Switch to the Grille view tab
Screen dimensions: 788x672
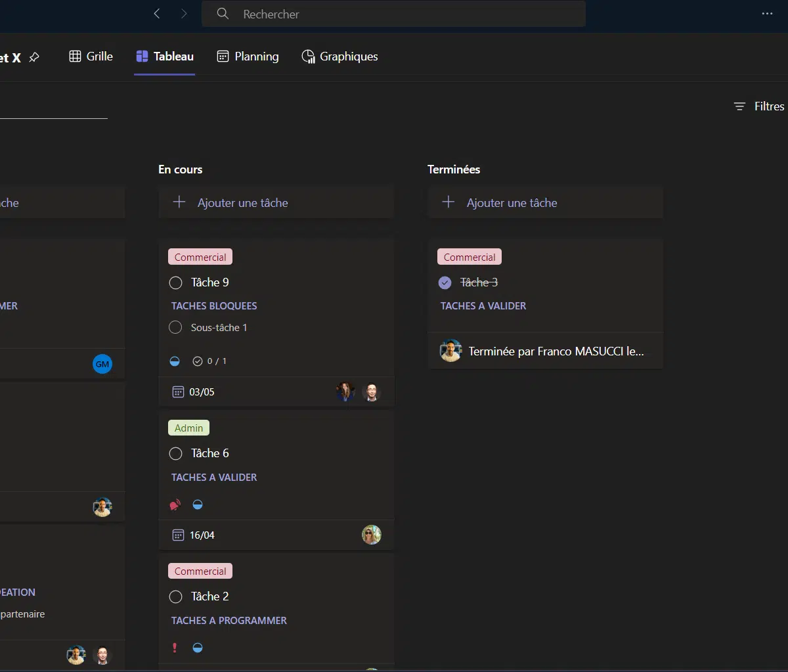(91, 56)
